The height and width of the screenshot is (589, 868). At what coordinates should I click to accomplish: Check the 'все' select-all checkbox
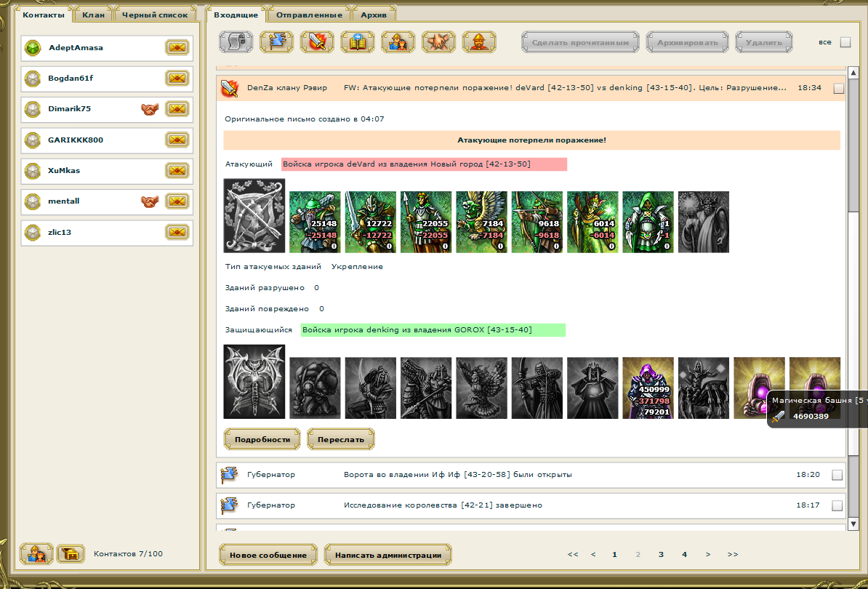(x=845, y=42)
